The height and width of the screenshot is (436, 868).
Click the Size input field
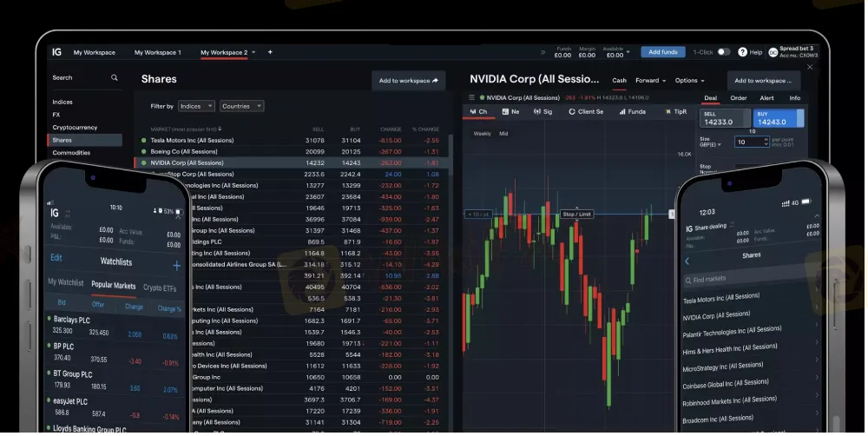pos(751,142)
